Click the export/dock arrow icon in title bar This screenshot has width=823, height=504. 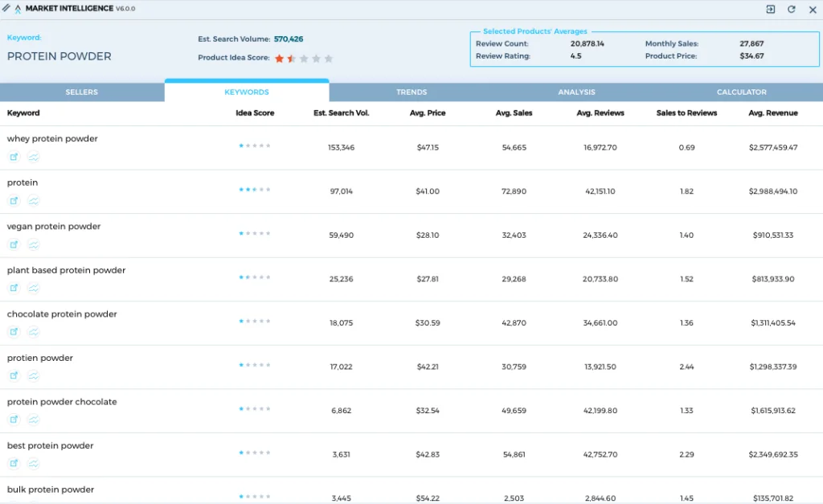pos(770,9)
